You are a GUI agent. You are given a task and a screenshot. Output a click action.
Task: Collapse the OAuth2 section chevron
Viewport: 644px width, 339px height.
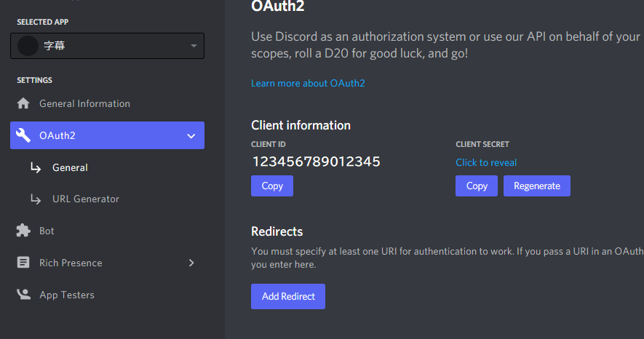pyautogui.click(x=191, y=136)
